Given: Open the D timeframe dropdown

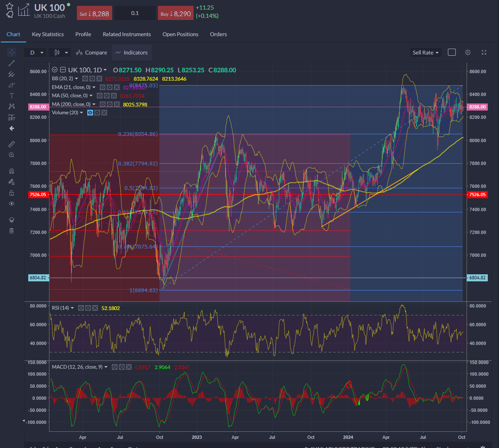Looking at the screenshot, I should tap(35, 53).
